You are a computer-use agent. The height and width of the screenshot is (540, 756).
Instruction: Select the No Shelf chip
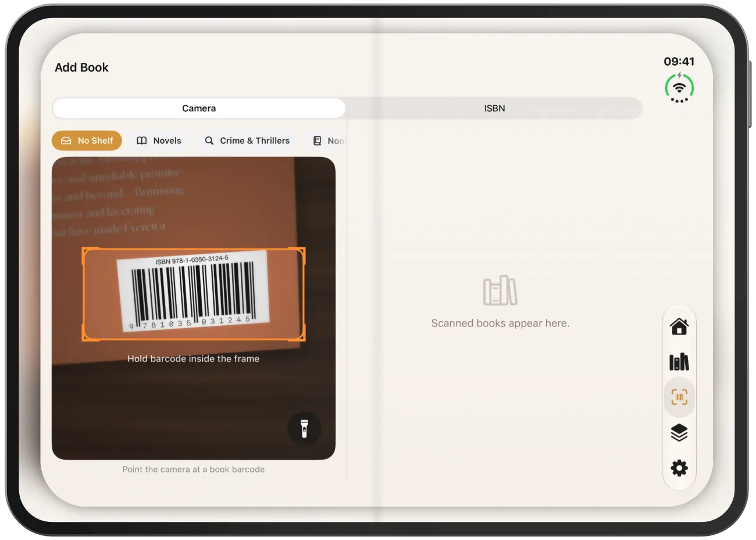coord(87,141)
